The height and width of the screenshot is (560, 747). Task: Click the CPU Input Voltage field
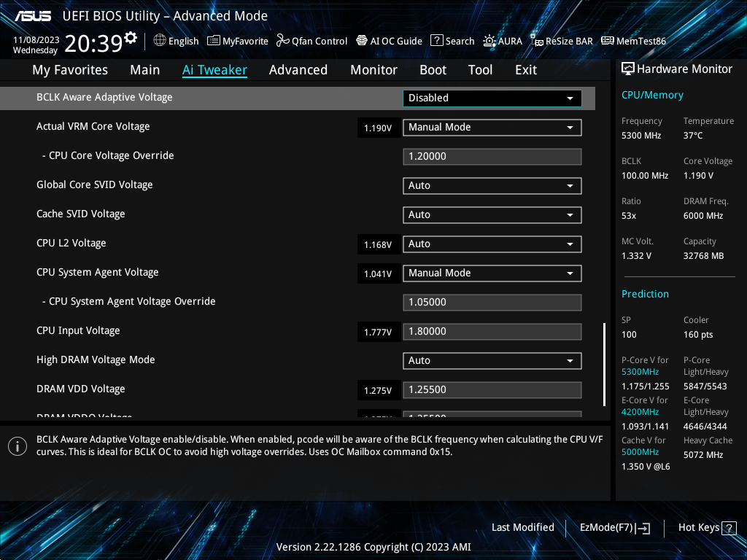pyautogui.click(x=492, y=332)
